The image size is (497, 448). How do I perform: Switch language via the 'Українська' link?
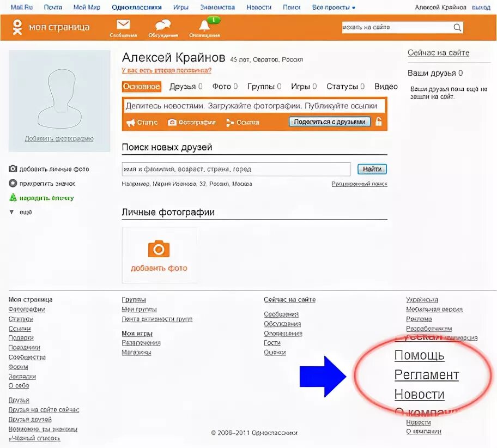[422, 300]
